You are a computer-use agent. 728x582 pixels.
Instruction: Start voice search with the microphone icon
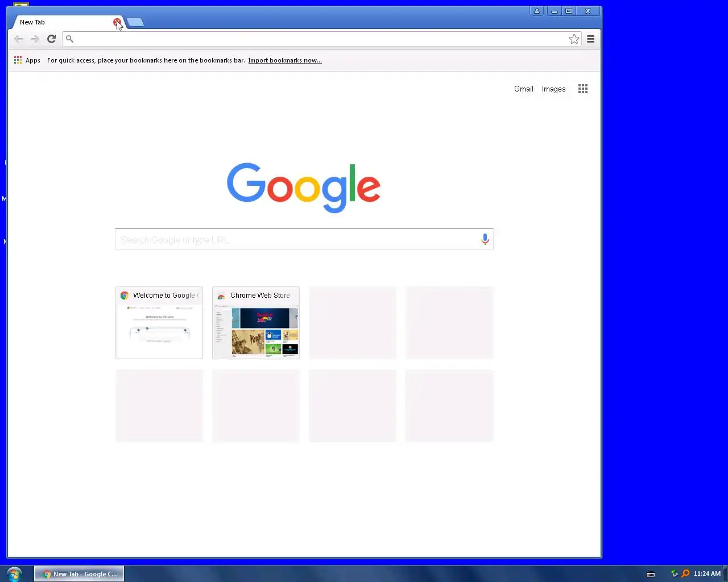tap(485, 239)
